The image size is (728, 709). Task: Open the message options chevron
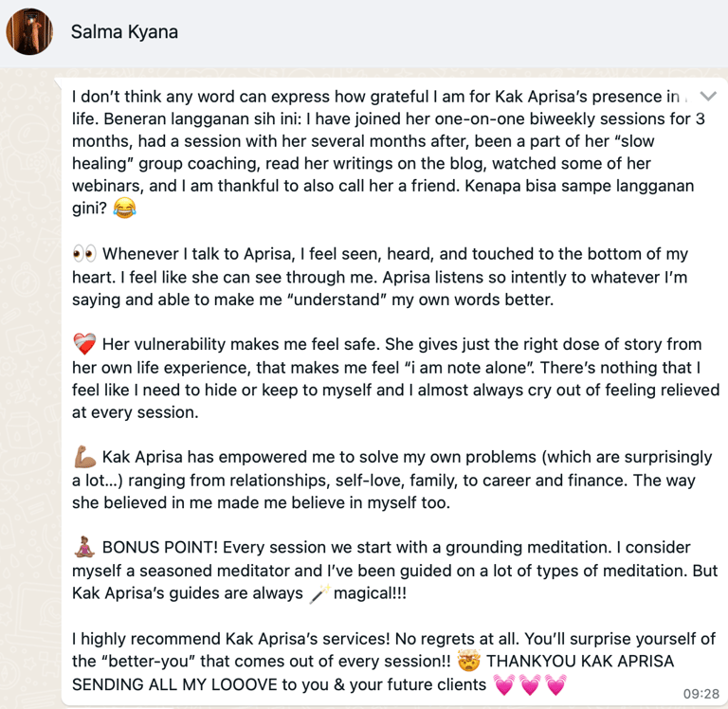pyautogui.click(x=706, y=97)
